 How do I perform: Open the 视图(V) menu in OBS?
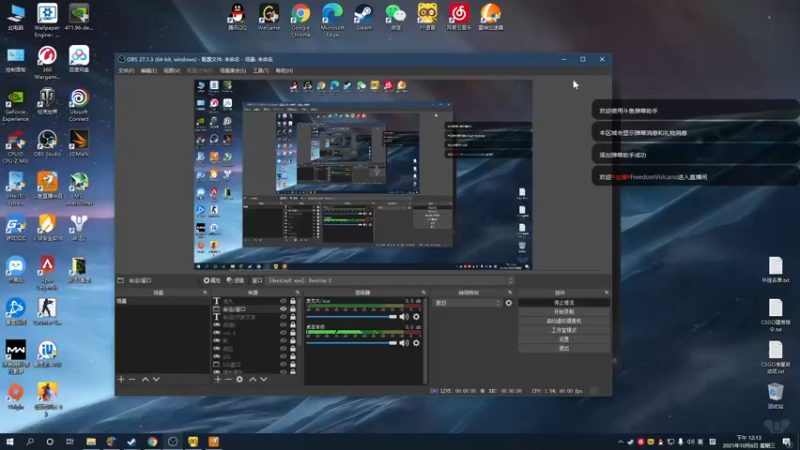coord(171,70)
